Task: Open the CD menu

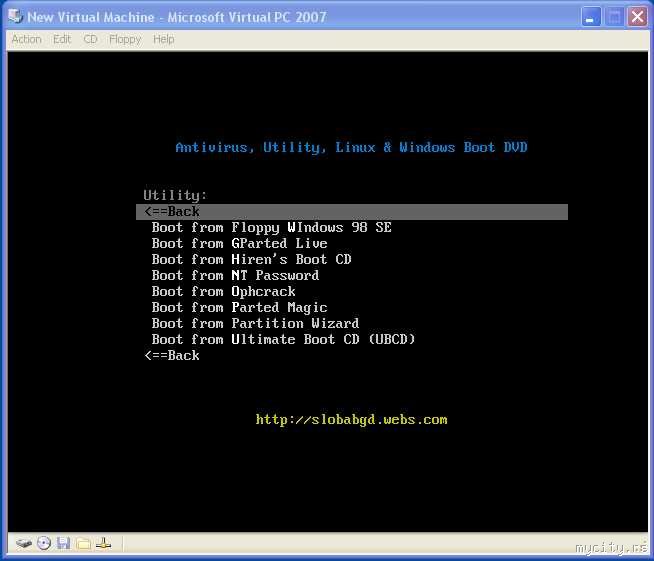Action: (90, 39)
